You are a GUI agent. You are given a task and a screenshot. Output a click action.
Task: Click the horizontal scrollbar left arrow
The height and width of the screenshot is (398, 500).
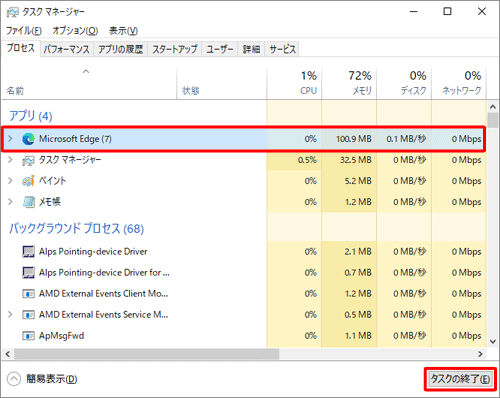click(8, 354)
